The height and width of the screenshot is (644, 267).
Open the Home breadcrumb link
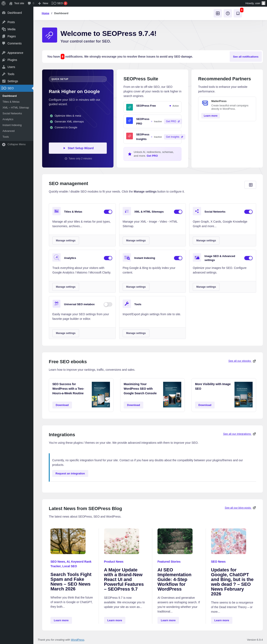(x=45, y=13)
